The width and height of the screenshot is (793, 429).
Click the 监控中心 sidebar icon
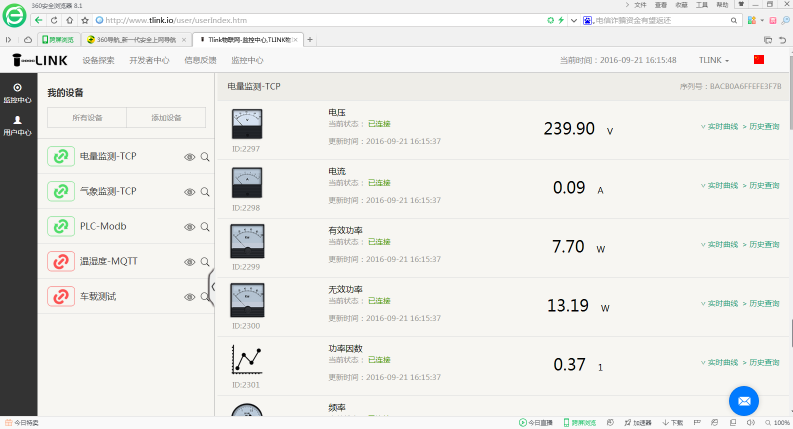[17, 93]
